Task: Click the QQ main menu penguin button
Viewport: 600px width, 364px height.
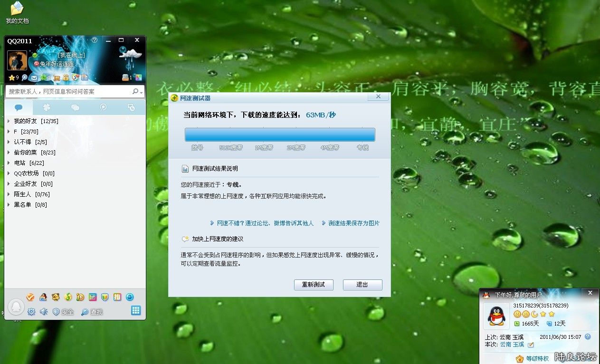Action: (x=16, y=307)
